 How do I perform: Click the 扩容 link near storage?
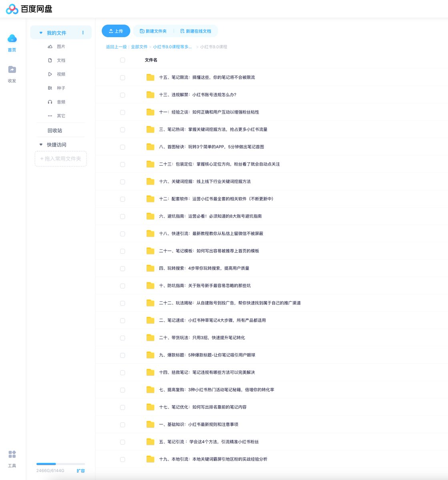point(81,471)
